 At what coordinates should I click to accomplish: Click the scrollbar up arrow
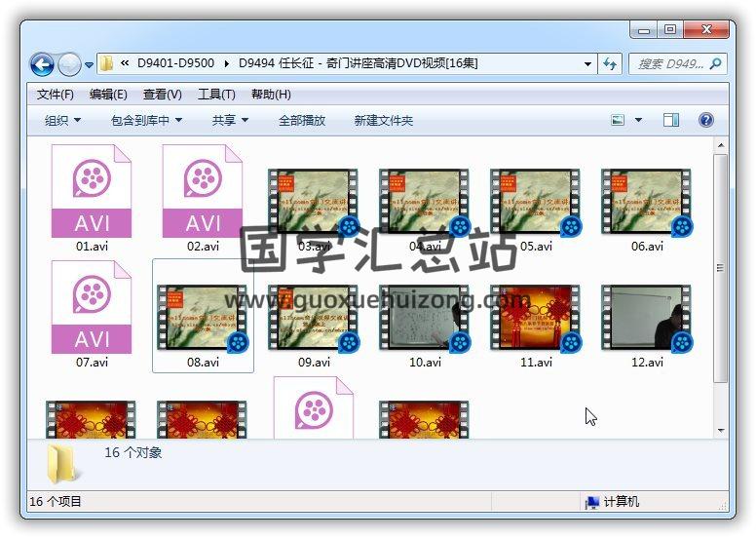tap(721, 145)
